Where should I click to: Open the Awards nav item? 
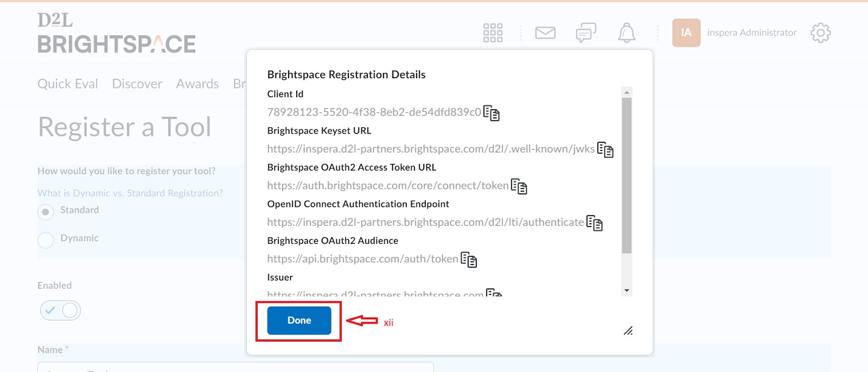pos(197,84)
